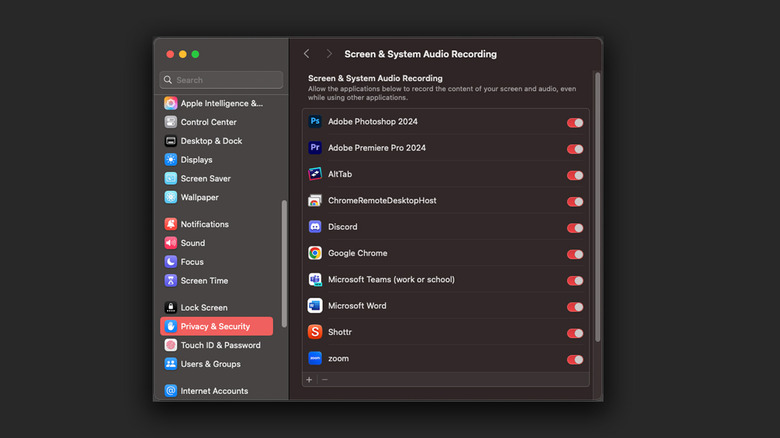Click the Adobe Premiere Pro app icon

tap(315, 148)
